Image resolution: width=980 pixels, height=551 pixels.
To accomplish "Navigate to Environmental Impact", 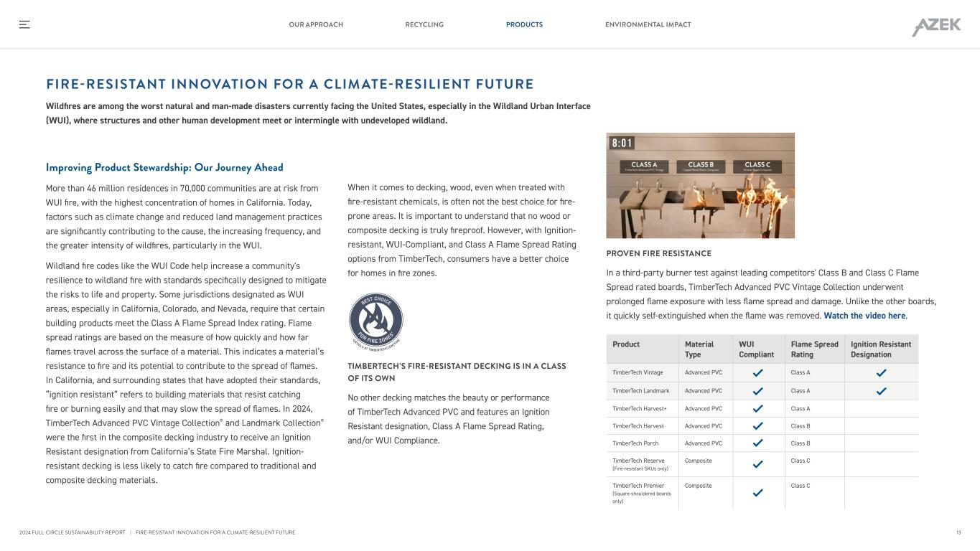I will point(648,24).
